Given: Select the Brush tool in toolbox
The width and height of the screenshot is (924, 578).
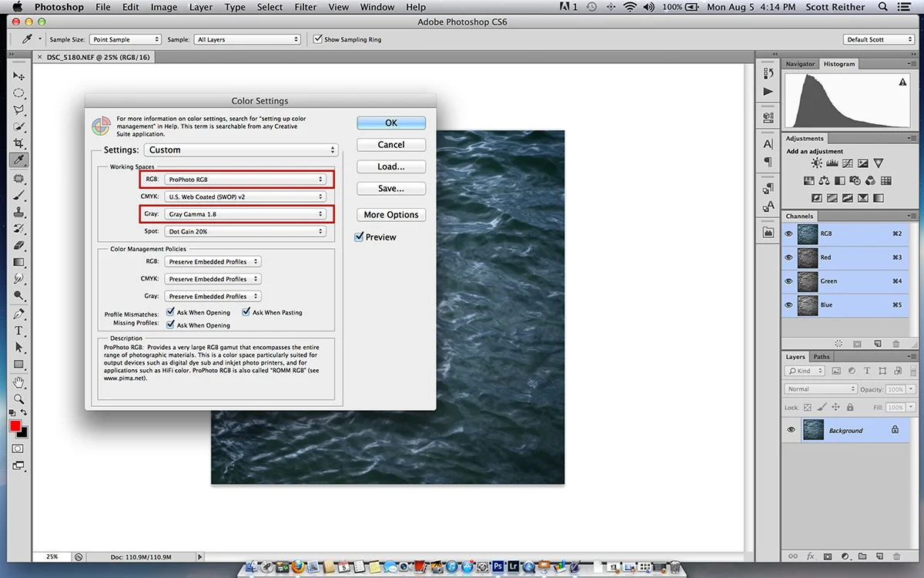Looking at the screenshot, I should (x=19, y=196).
